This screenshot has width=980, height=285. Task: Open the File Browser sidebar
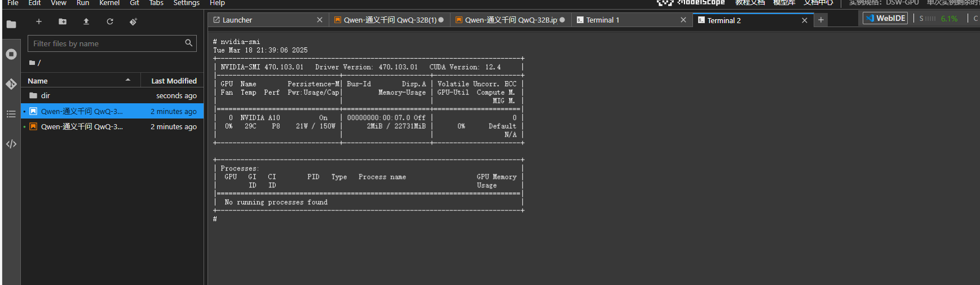click(11, 24)
